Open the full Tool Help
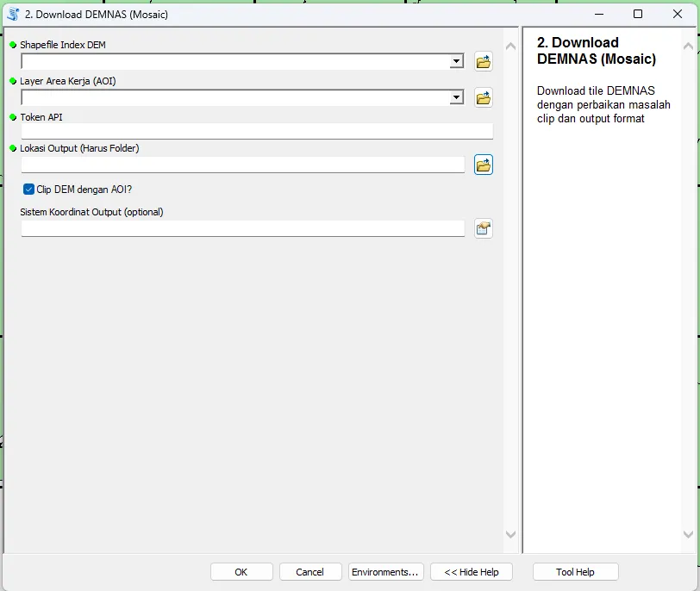 (575, 571)
